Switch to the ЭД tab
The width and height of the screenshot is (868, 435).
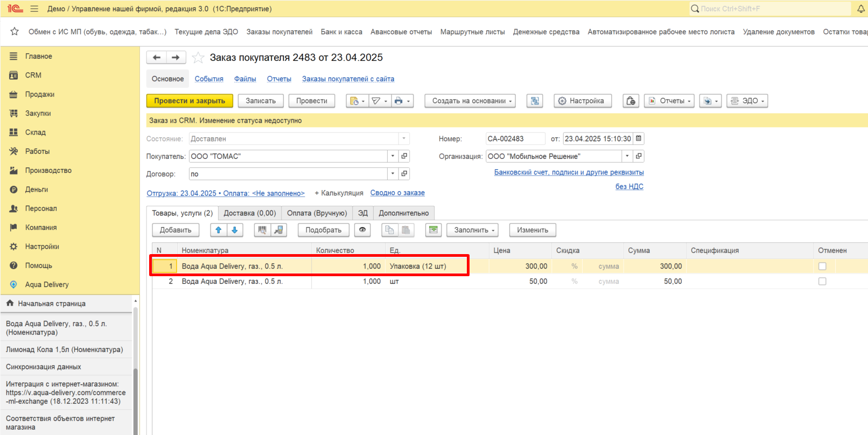pos(363,213)
